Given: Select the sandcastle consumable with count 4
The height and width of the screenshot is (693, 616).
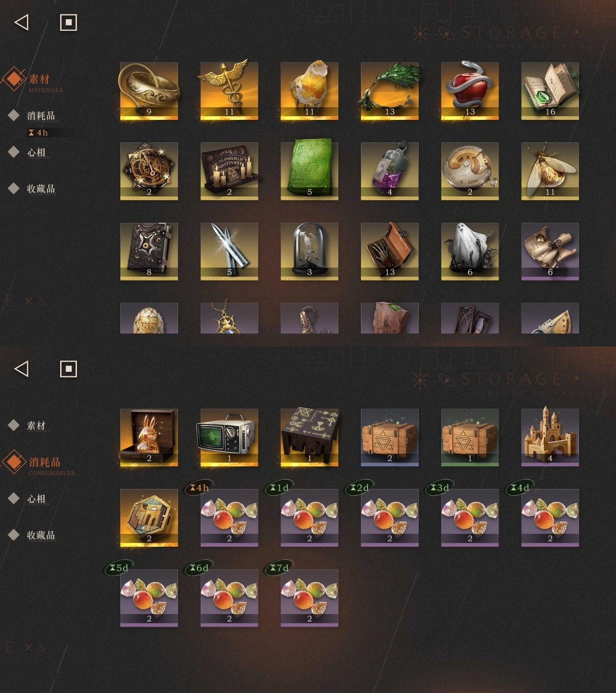Looking at the screenshot, I should 550,437.
